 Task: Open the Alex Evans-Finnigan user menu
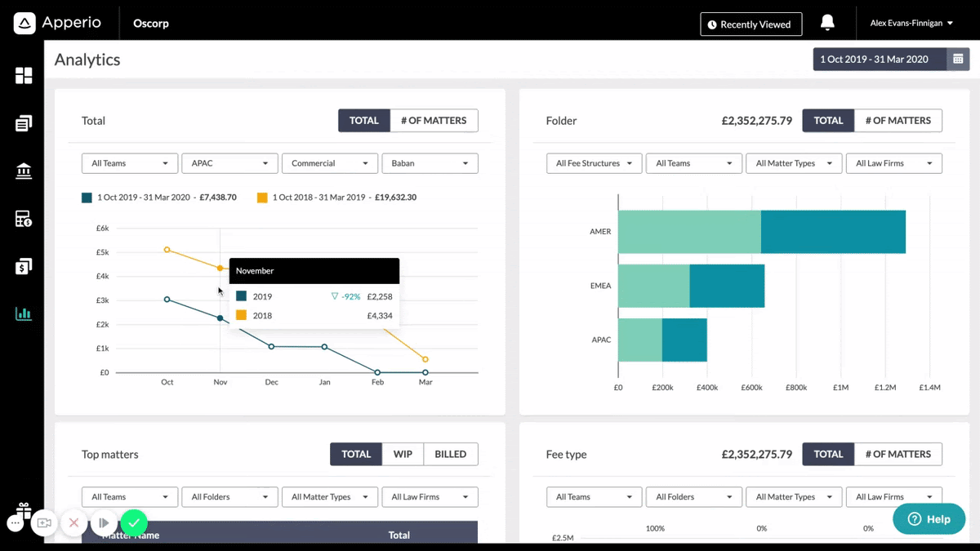911,24
